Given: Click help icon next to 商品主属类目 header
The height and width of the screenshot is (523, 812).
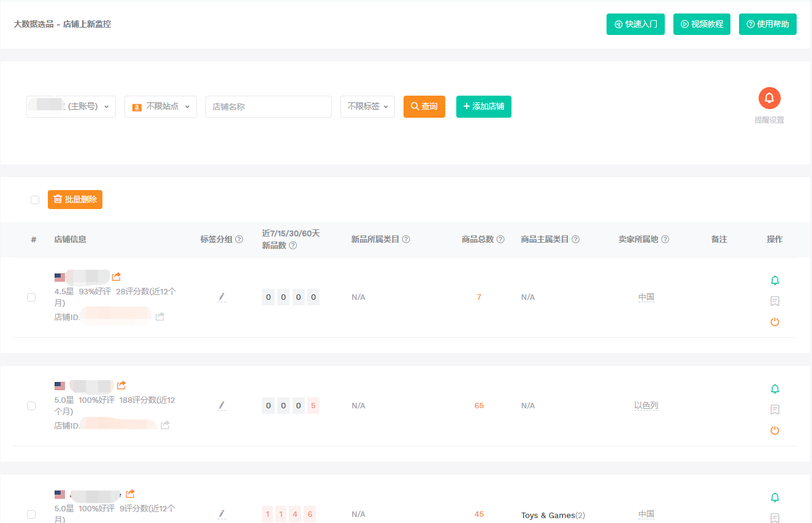Looking at the screenshot, I should point(575,240).
